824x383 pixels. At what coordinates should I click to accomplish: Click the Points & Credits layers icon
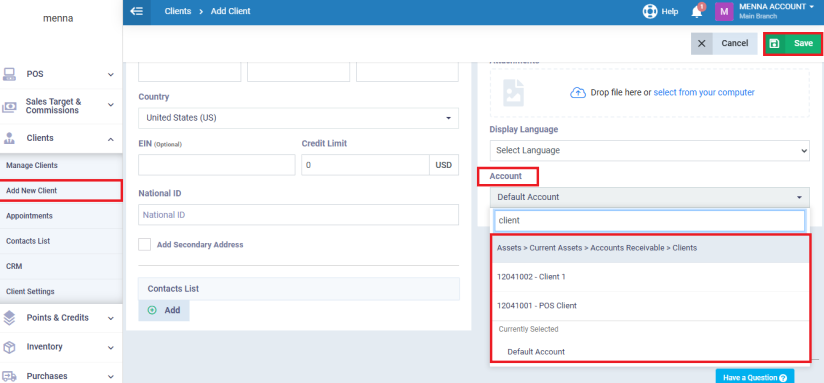click(9, 317)
